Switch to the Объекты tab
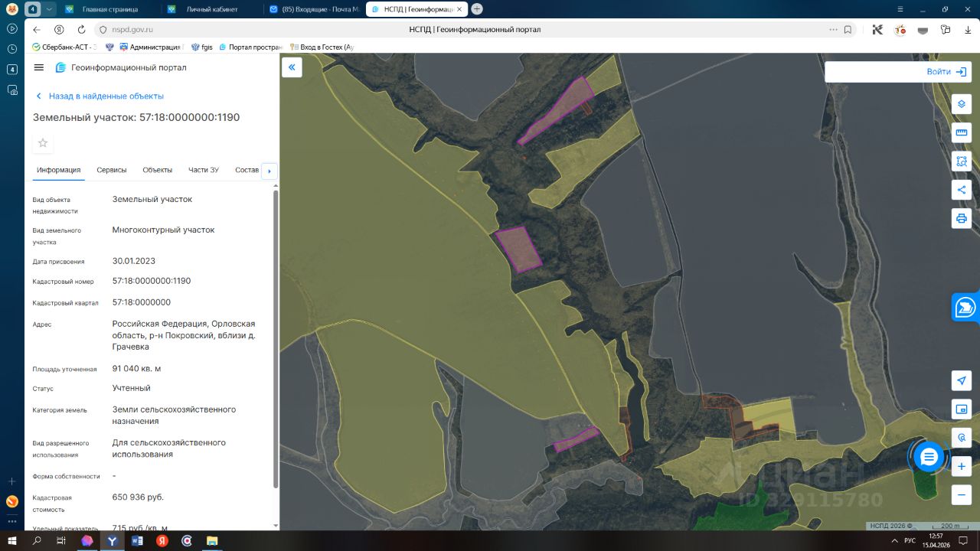Viewport: 980px width, 551px height. pos(158,170)
